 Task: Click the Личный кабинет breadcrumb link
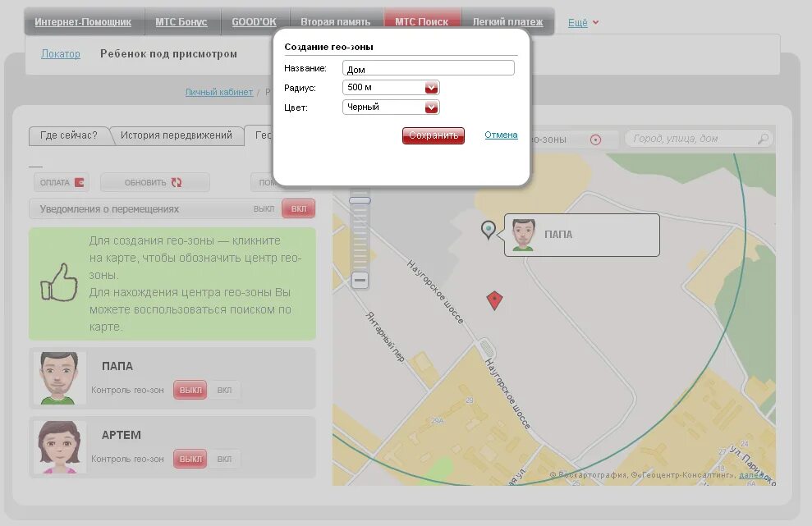pyautogui.click(x=219, y=92)
